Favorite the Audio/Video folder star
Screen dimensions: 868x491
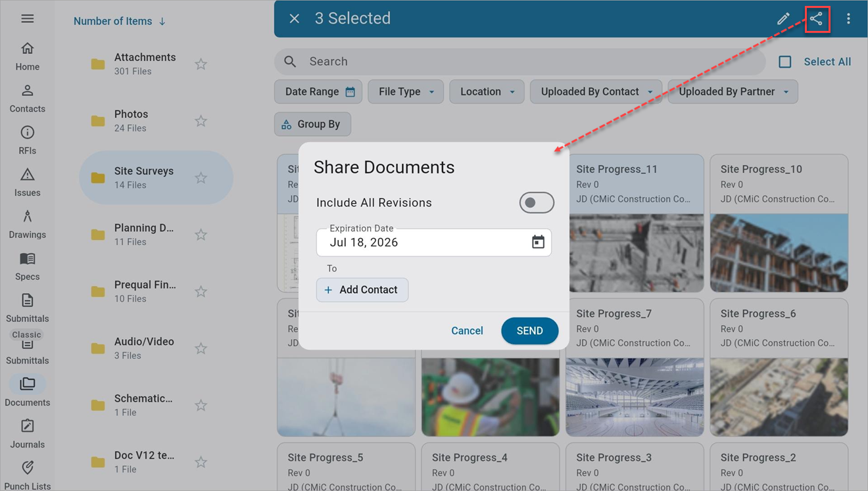coord(201,348)
